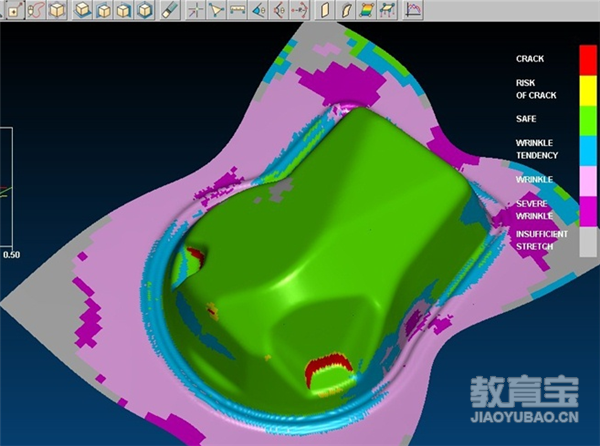Image resolution: width=600 pixels, height=446 pixels.
Task: Click the CRACK legend label
Action: point(530,59)
